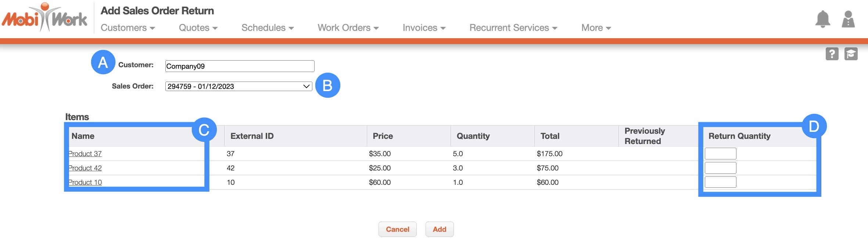Expand the Invoices menu

424,28
